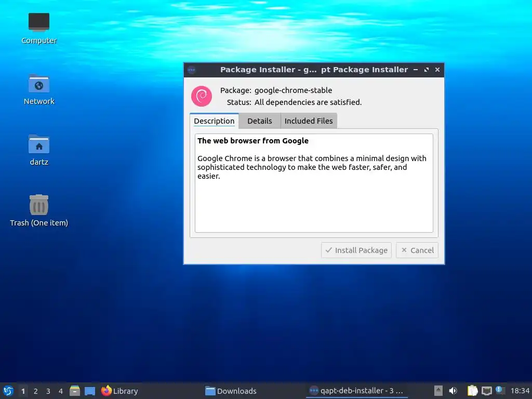The width and height of the screenshot is (532, 399).
Task: Switch to workspace 3
Action: point(48,391)
